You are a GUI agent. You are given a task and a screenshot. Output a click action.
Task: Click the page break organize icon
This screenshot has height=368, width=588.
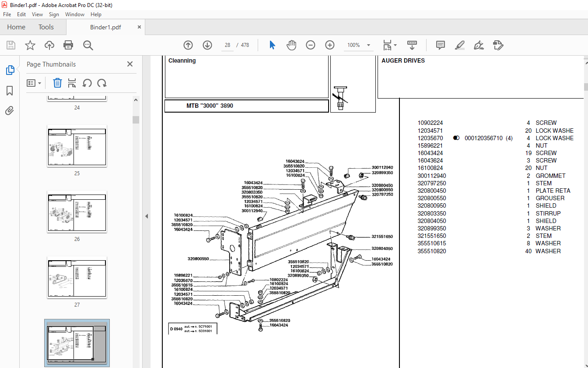tap(72, 83)
